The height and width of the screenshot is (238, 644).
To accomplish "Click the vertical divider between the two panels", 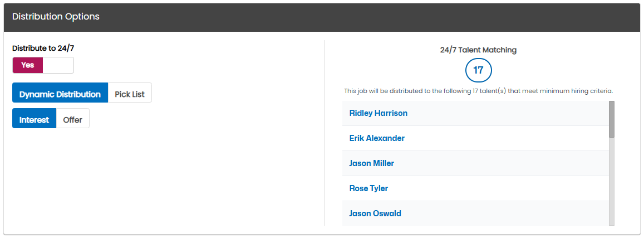I will click(x=325, y=133).
